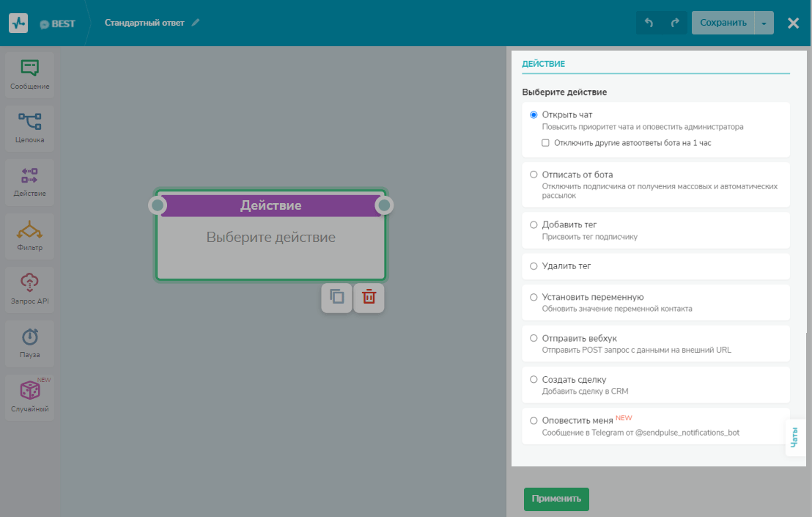Click the SendPulse logo icon
This screenshot has width=812, height=517.
[18, 23]
